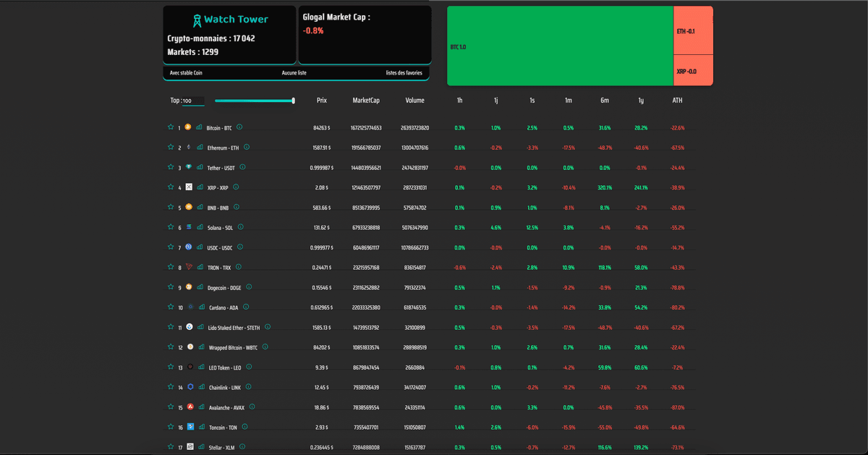
Task: View Solana info icon
Action: pos(241,227)
